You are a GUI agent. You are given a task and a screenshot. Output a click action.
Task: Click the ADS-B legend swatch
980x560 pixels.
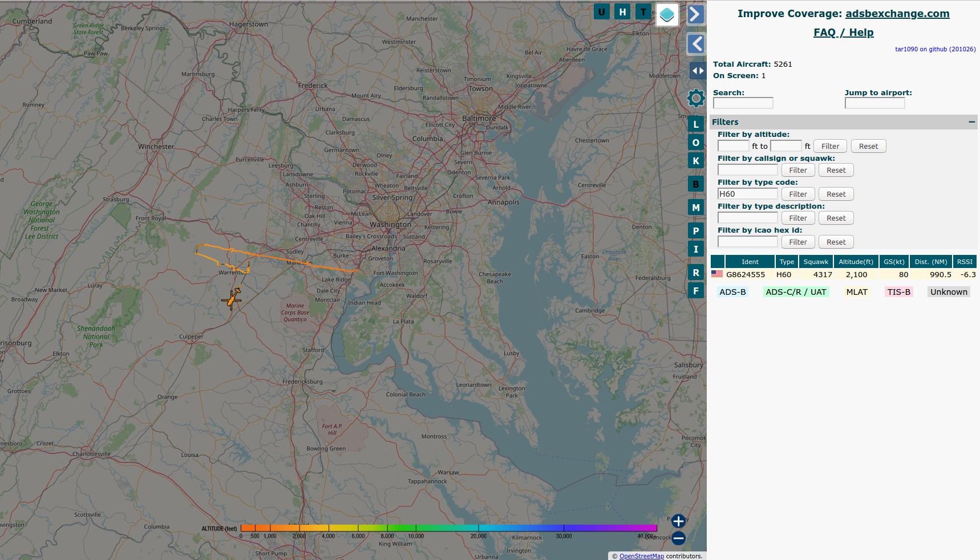732,292
